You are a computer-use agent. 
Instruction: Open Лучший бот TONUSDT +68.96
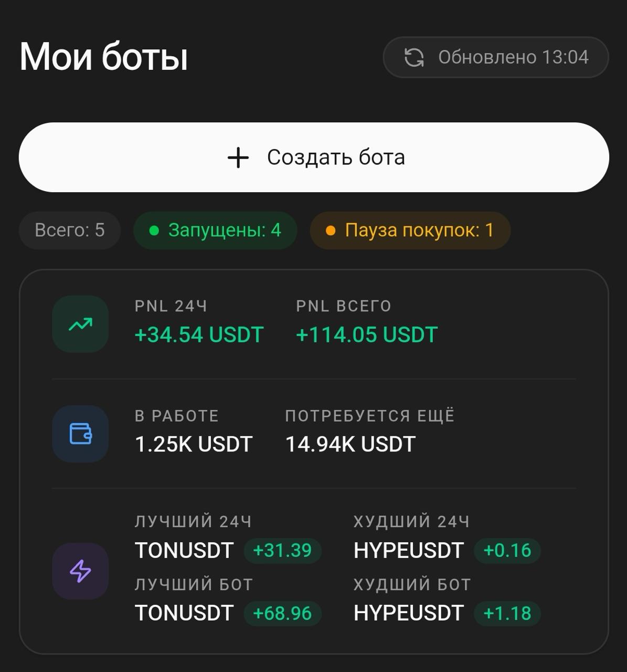pos(228,613)
